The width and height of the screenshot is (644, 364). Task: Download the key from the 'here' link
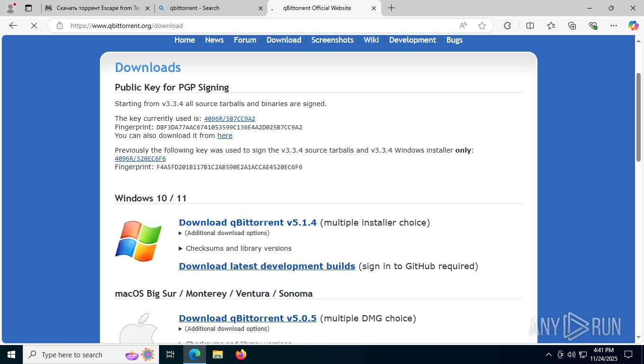coord(224,136)
